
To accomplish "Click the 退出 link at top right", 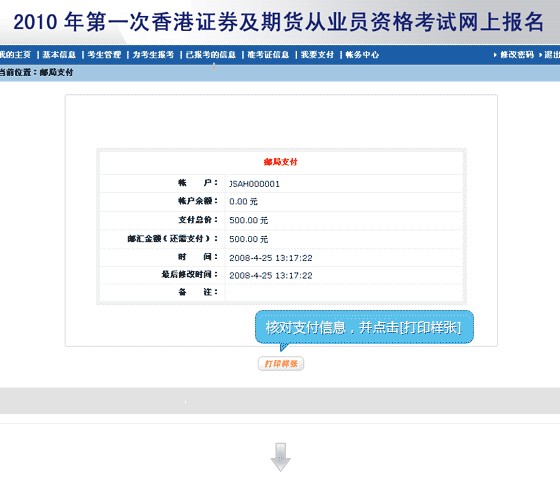I will point(552,55).
